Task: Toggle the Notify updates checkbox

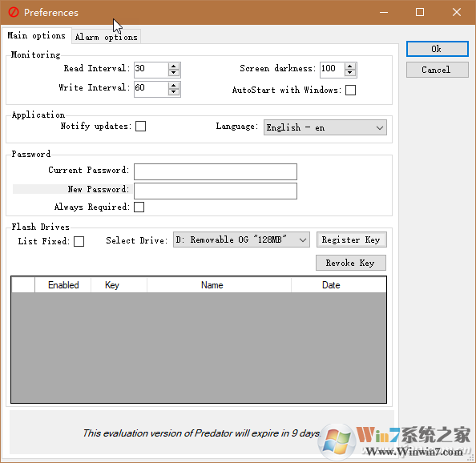Action: pyautogui.click(x=140, y=127)
